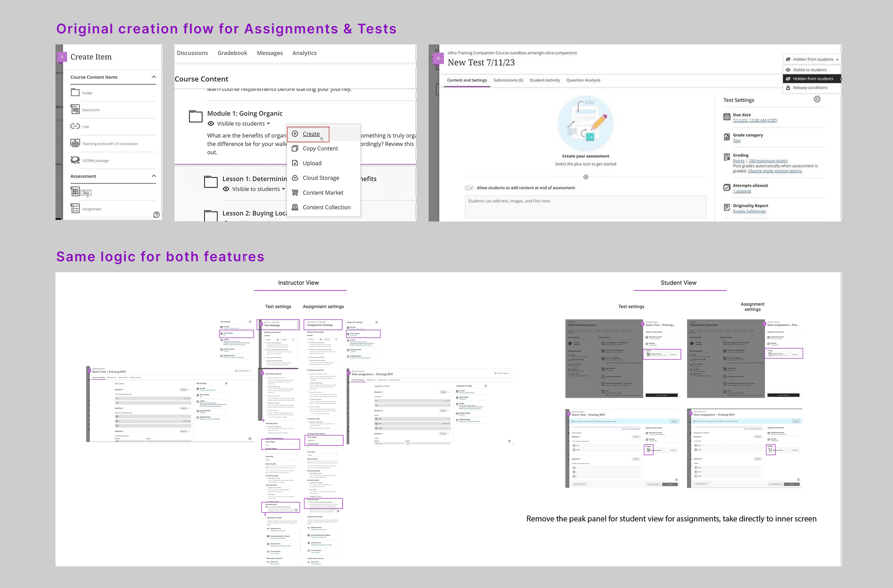Select Visible to students visibility option

[x=809, y=70]
